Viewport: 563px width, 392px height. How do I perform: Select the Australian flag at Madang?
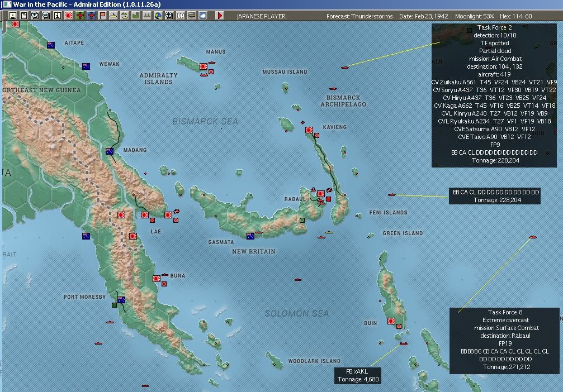tap(110, 151)
